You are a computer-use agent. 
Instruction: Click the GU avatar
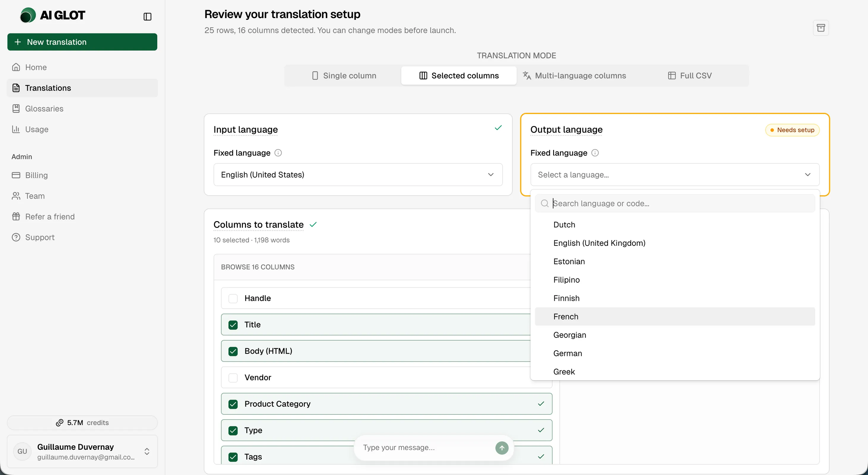pyautogui.click(x=22, y=452)
